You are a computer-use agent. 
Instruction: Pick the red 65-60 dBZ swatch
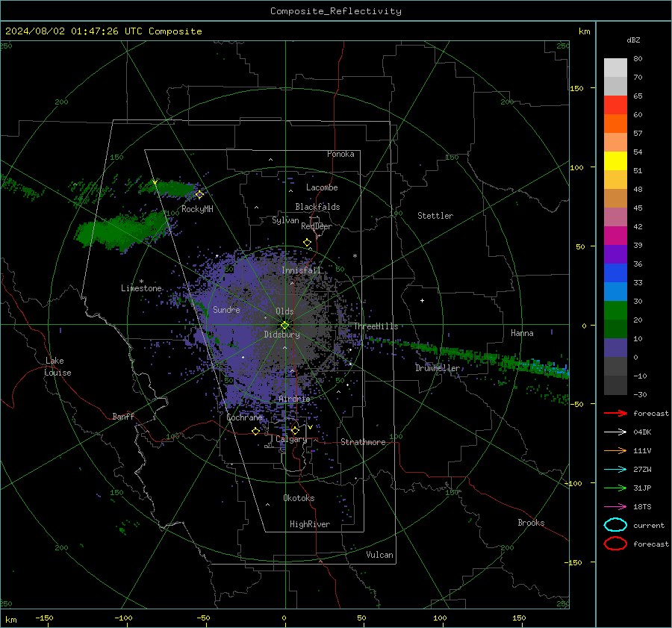click(x=615, y=105)
